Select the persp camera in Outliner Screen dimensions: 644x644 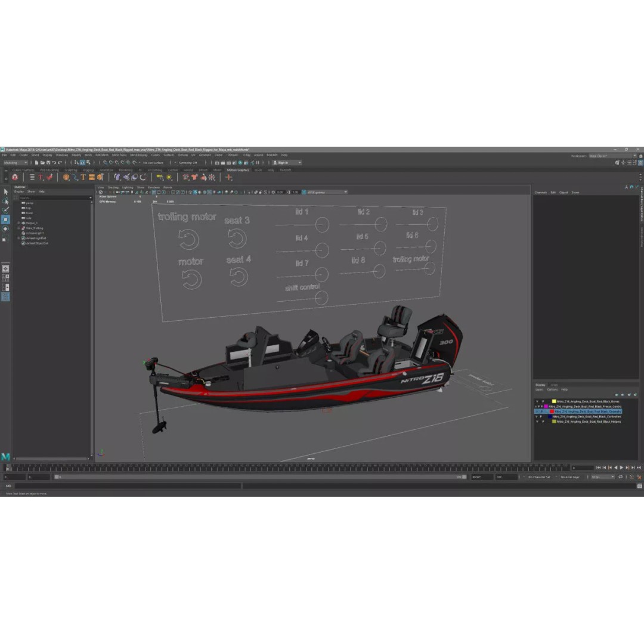30,203
